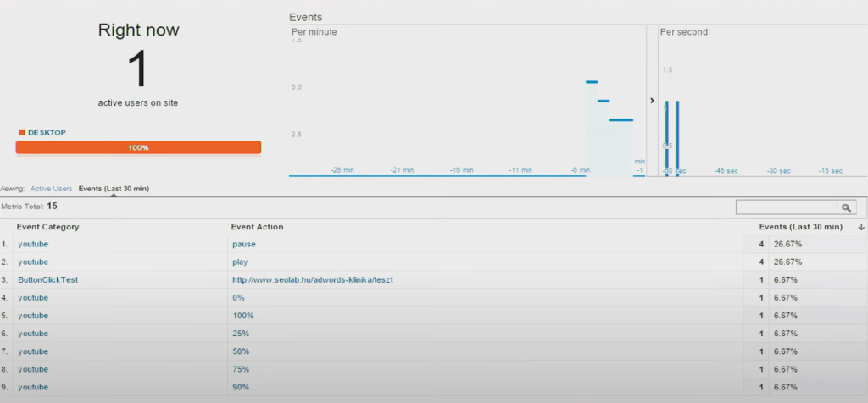Open the pause event action
The image size is (868, 403).
(243, 245)
